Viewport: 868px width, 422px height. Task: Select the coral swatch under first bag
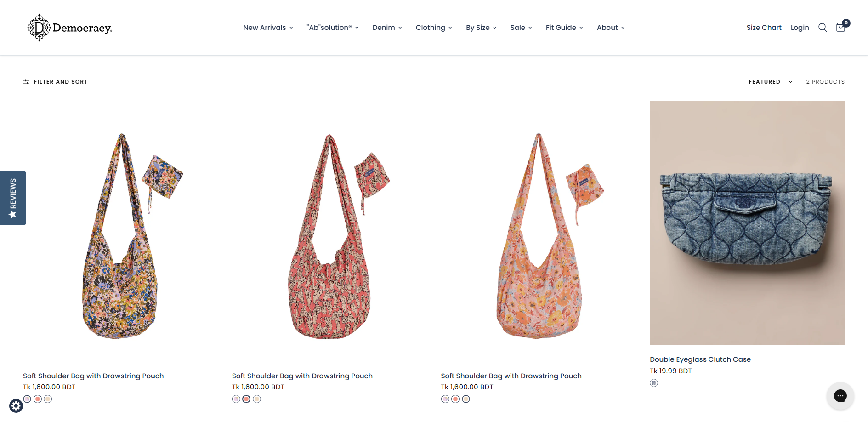click(x=38, y=399)
